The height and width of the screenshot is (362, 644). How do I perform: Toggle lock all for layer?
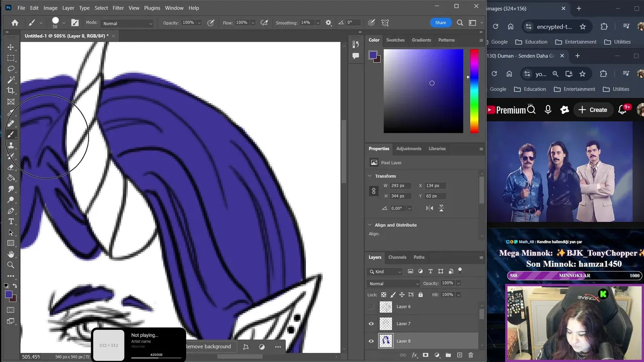(421, 295)
